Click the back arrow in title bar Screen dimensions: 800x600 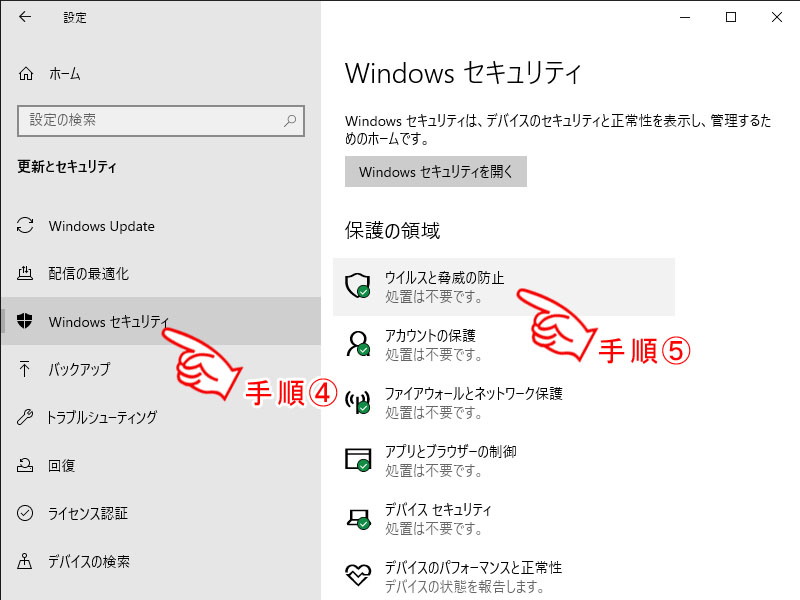pos(24,17)
